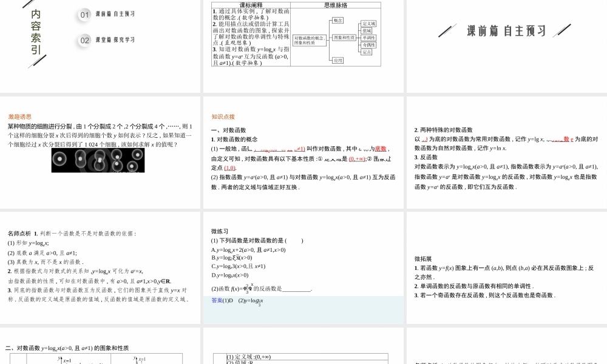The image size is (607, 364).
Task: Select the 定义域 box in the diagram
Action: 369,24
